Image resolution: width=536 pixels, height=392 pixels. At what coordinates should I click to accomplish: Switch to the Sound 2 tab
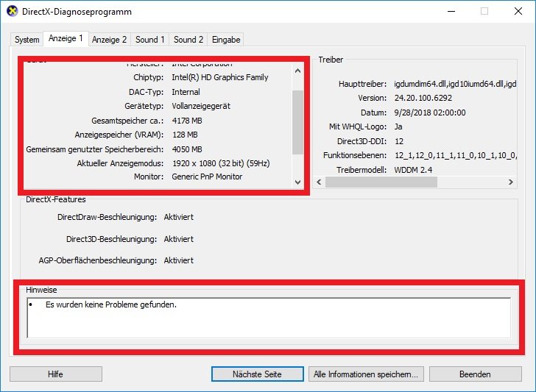click(x=188, y=40)
